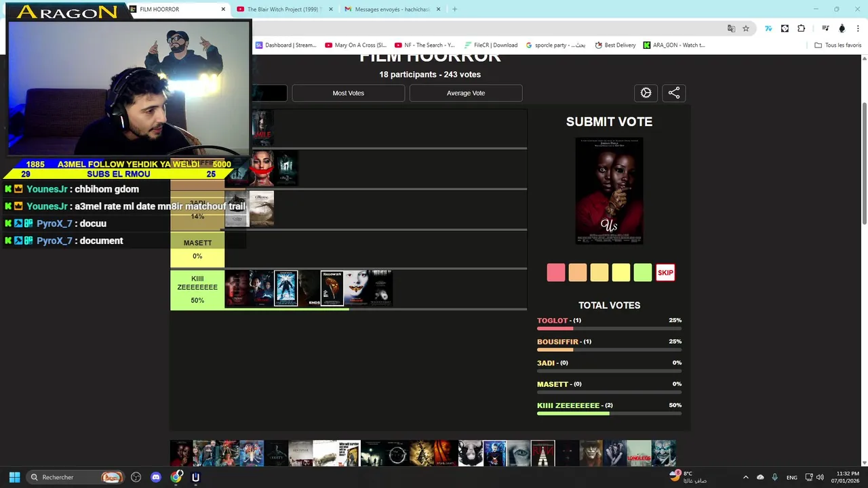Open the Chrome extensions puzzle icon
The image size is (868, 488).
pos(802,28)
